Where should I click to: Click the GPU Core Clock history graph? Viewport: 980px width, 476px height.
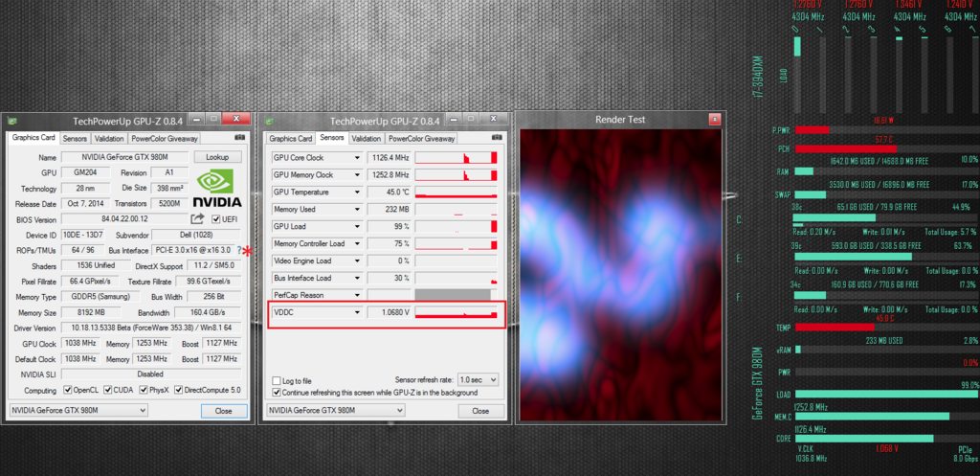point(457,158)
